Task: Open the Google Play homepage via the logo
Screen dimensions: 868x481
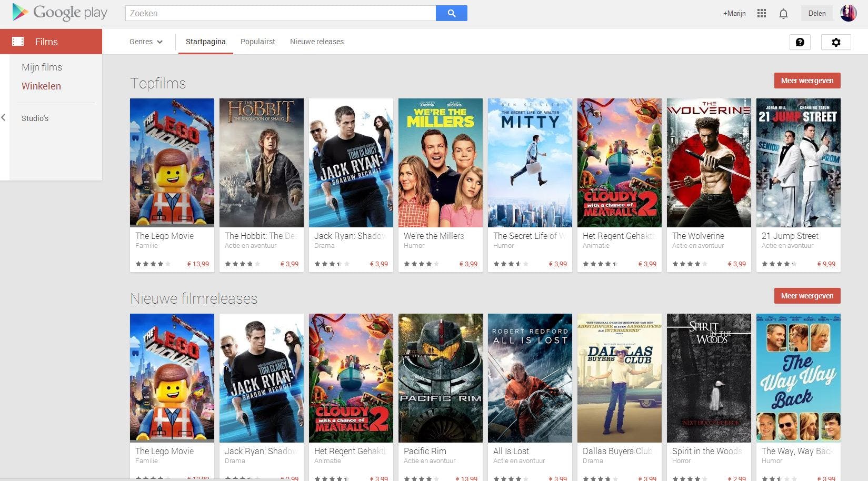Action: pyautogui.click(x=58, y=12)
